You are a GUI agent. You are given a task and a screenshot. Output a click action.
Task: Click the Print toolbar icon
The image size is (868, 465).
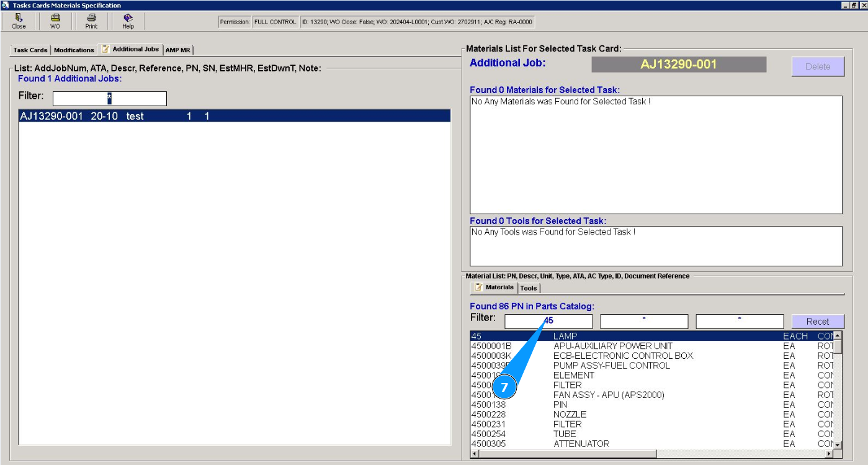[x=91, y=21]
